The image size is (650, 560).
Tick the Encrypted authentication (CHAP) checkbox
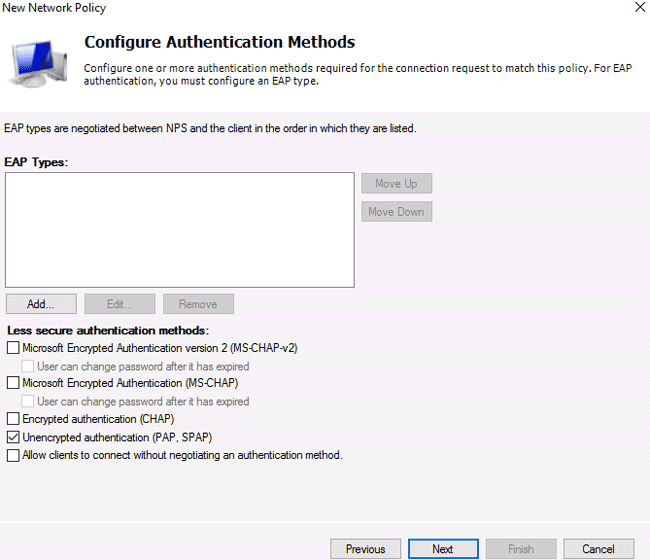(13, 419)
